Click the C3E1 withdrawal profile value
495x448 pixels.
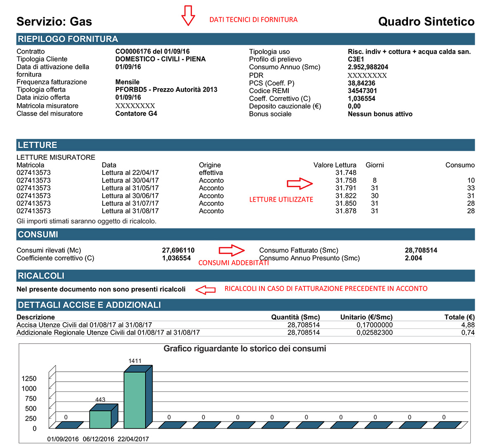pos(356,59)
